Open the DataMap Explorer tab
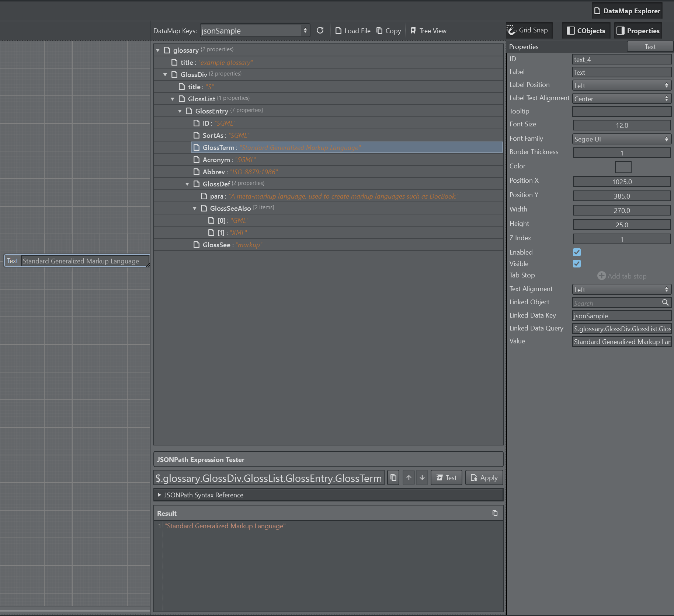This screenshot has width=674, height=616. click(627, 11)
